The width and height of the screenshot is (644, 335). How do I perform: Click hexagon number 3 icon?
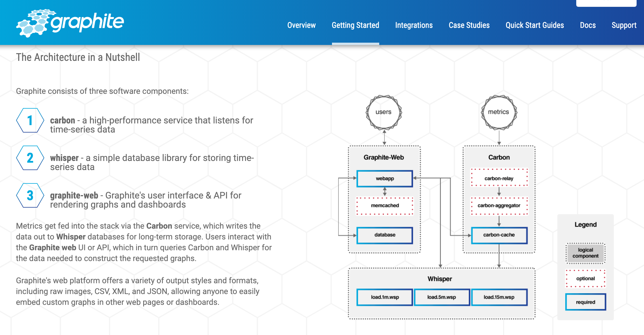tap(30, 195)
